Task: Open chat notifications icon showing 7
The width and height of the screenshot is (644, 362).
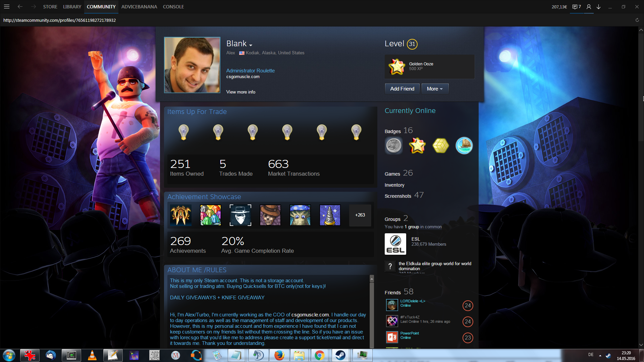Action: pos(576,7)
